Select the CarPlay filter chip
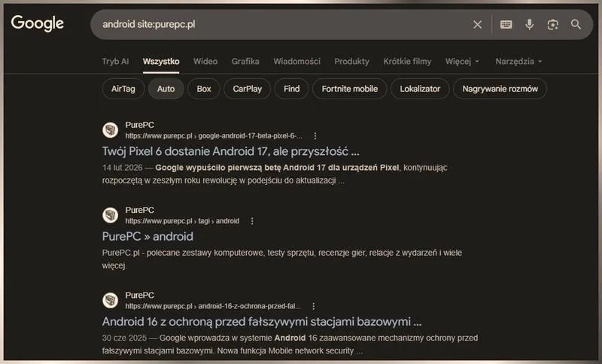The image size is (602, 364). (x=248, y=89)
